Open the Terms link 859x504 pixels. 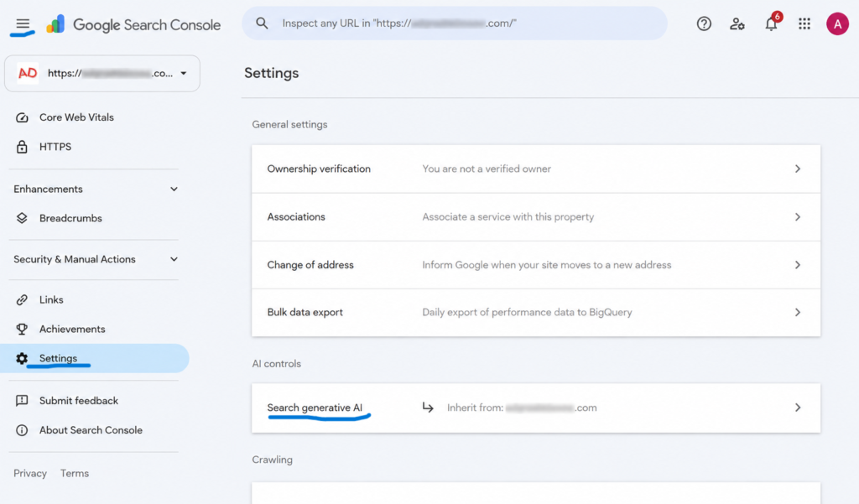click(x=75, y=473)
